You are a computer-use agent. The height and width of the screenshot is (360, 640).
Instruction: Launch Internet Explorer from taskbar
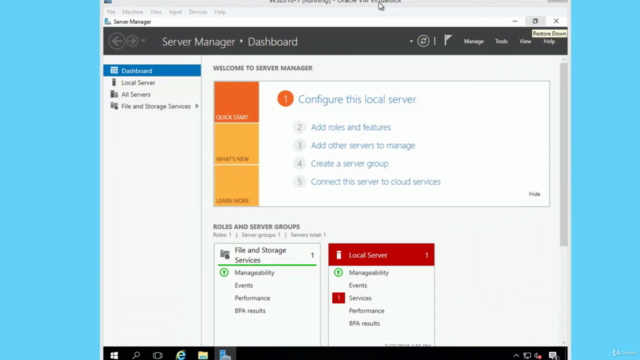180,355
